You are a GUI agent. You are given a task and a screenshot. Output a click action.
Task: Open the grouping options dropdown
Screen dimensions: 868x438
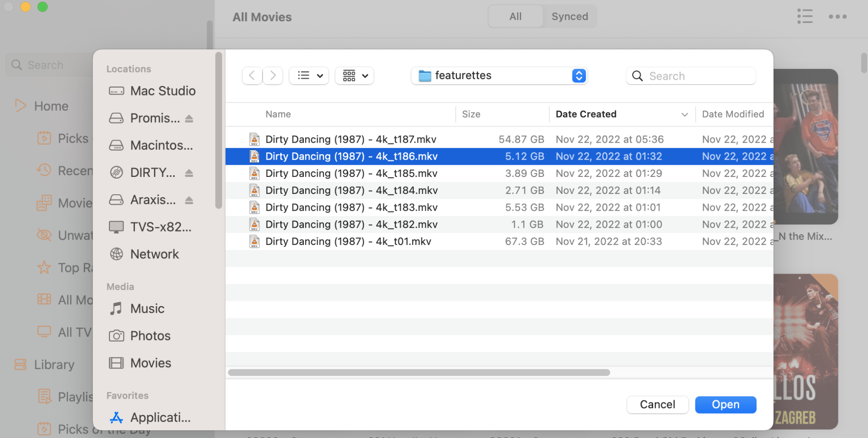tap(355, 75)
